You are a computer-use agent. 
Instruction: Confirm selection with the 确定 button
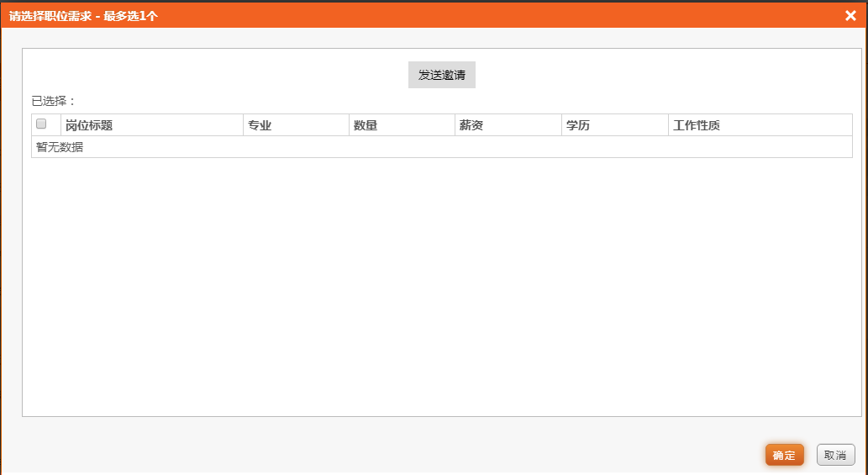point(784,455)
